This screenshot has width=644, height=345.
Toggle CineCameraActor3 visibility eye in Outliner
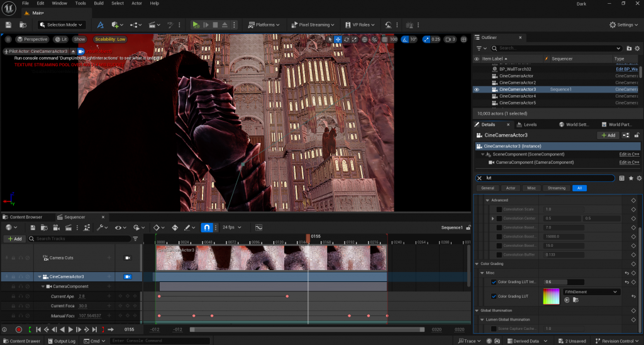(x=477, y=89)
